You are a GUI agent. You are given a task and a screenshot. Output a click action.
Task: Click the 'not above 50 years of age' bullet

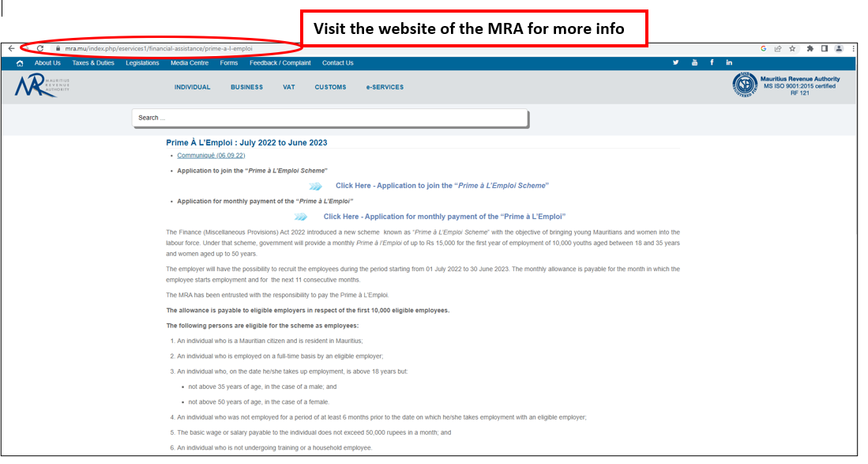[x=258, y=402]
